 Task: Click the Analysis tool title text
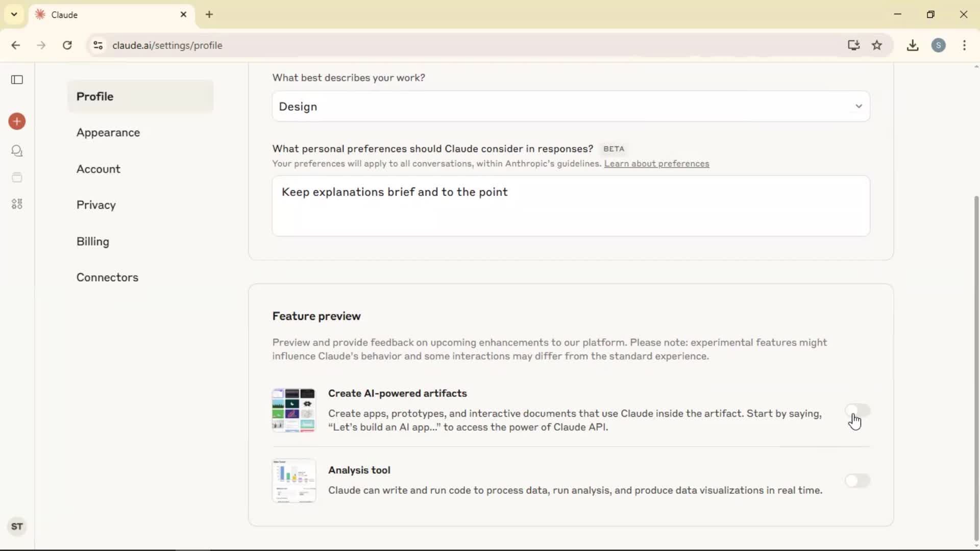pyautogui.click(x=359, y=470)
